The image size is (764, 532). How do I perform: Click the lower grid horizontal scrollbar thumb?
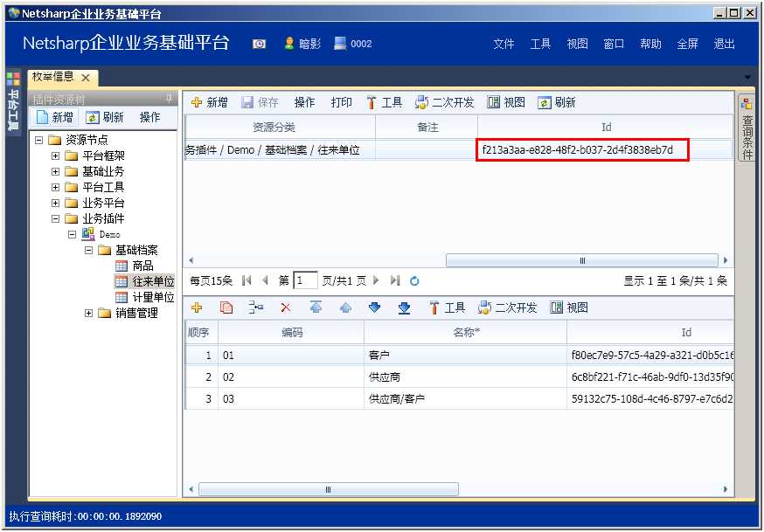pos(329,489)
